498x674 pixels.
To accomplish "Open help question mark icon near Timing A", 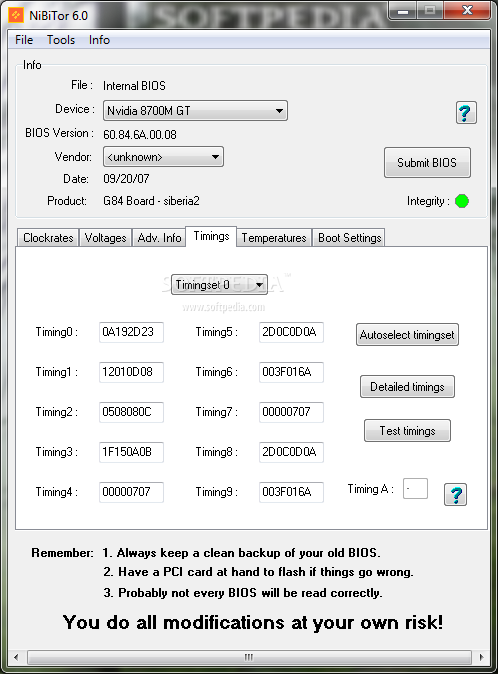I will 455,494.
